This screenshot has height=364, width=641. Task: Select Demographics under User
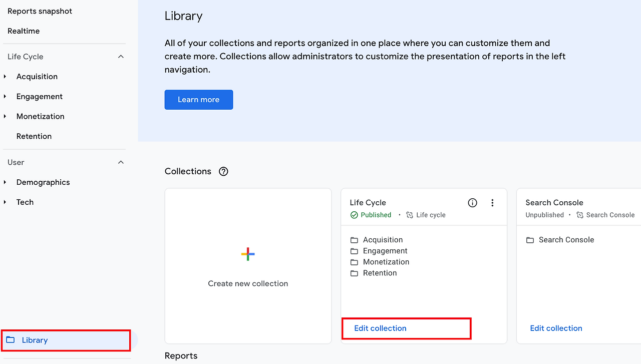pos(43,182)
